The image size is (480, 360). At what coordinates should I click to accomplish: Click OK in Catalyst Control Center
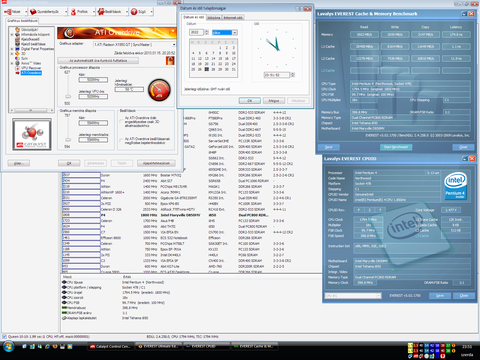point(69,163)
